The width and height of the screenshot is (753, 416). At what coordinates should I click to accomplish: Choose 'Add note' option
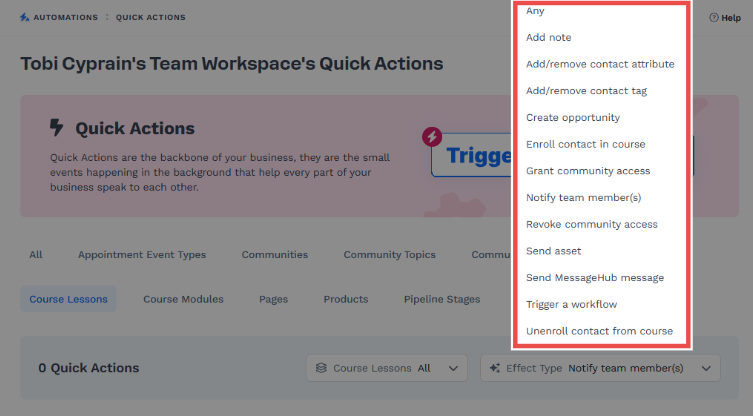click(x=548, y=37)
